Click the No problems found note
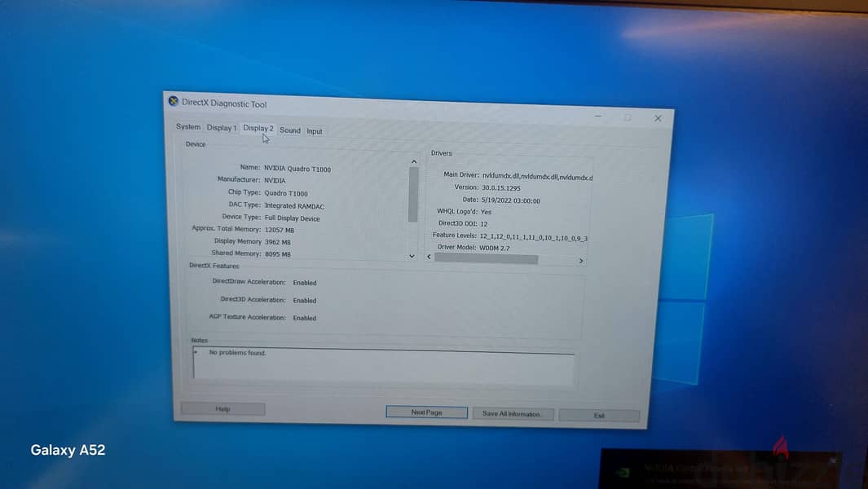This screenshot has height=489, width=868. point(237,353)
